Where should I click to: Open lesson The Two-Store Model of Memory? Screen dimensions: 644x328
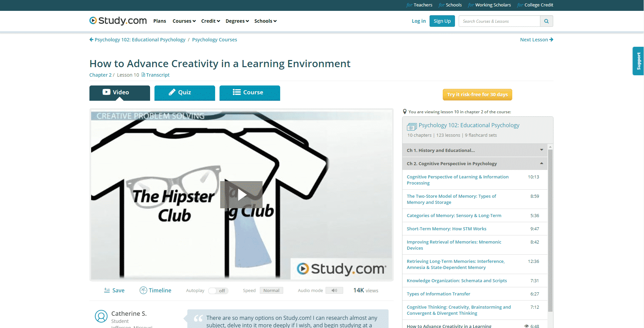pyautogui.click(x=451, y=199)
